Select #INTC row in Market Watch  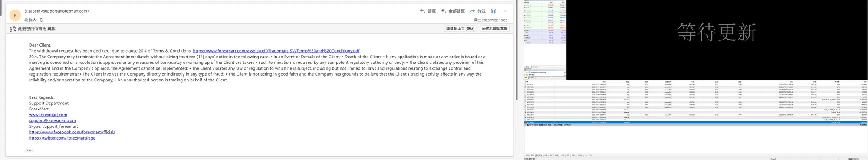(544, 35)
